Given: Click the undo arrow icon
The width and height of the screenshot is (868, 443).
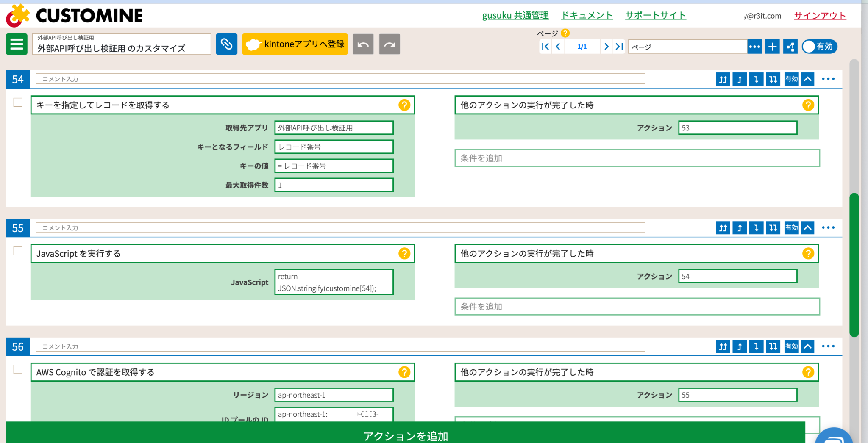Looking at the screenshot, I should [363, 44].
